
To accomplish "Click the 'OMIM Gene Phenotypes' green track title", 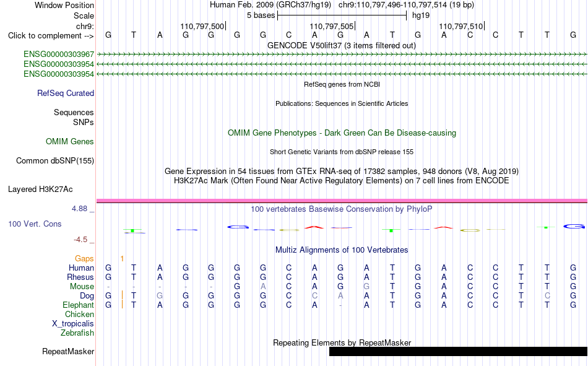I will 342,133.
